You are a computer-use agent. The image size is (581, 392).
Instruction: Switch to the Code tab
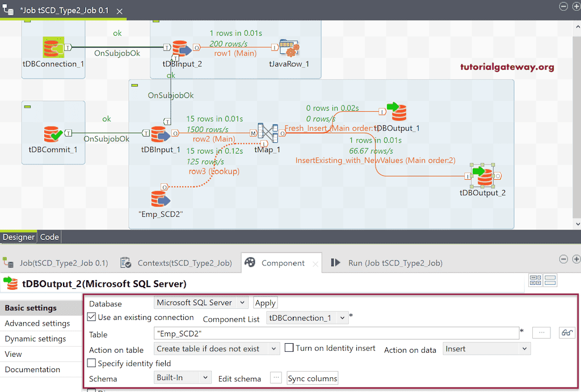(x=49, y=237)
